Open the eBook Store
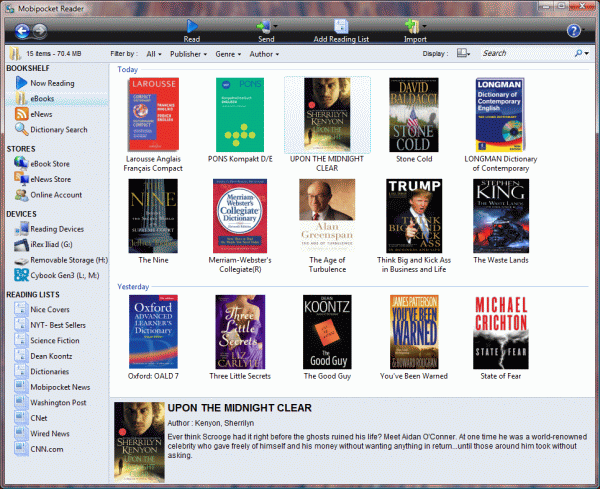This screenshot has width=600, height=489. coord(50,163)
